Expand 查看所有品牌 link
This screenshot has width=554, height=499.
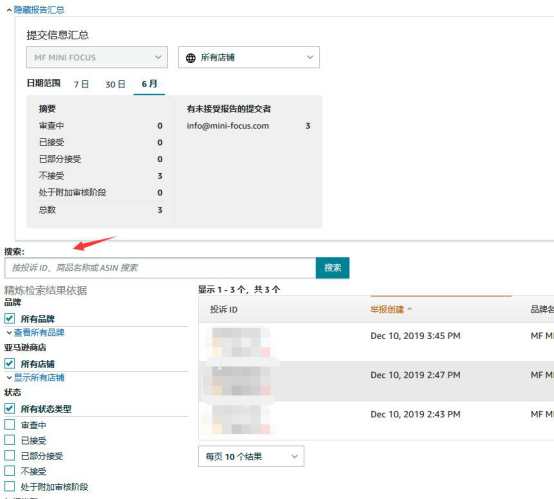tap(39, 333)
